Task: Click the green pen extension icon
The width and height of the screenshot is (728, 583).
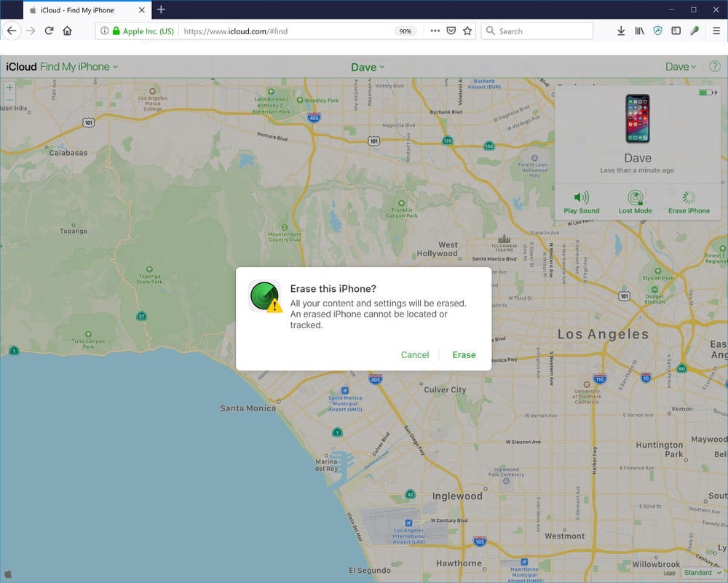Action: 695,31
